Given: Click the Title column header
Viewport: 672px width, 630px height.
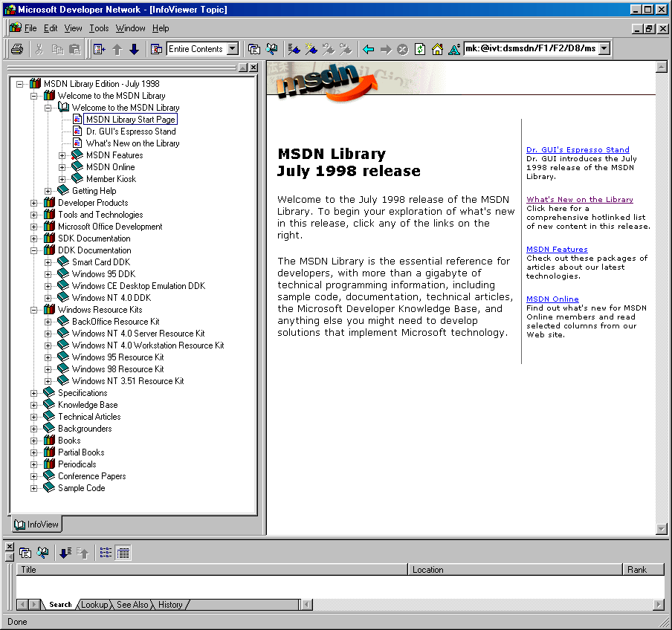Looking at the screenshot, I should [212, 570].
